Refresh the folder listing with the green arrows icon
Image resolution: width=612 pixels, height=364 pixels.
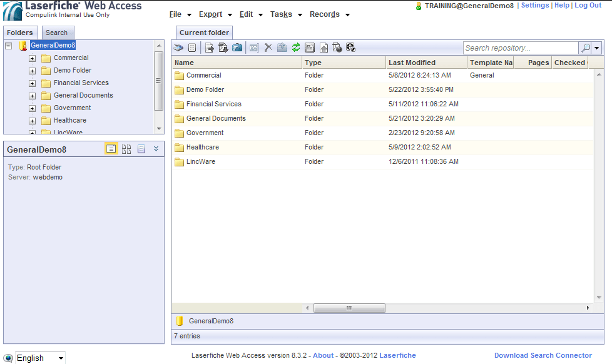pos(296,47)
